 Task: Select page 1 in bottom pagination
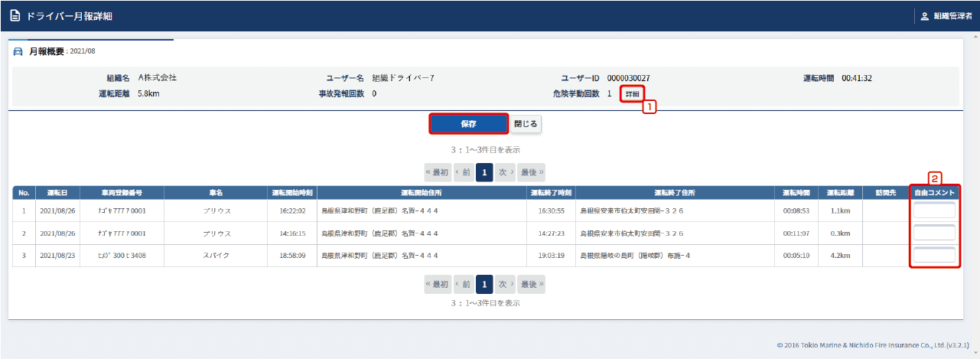[483, 285]
